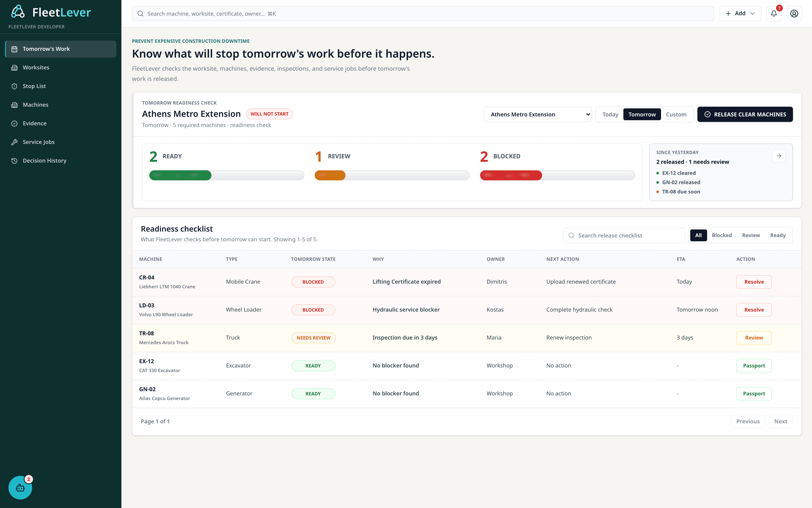Image resolution: width=812 pixels, height=508 pixels.
Task: Click 'TR-08 due soon' update entry
Action: (x=681, y=192)
